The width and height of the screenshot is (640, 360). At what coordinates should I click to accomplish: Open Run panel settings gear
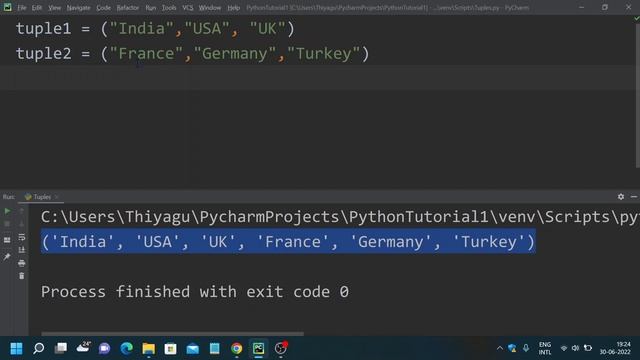[621, 197]
